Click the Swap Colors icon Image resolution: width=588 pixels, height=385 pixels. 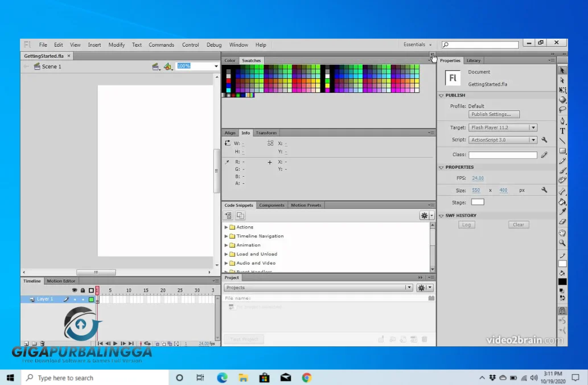(562, 298)
